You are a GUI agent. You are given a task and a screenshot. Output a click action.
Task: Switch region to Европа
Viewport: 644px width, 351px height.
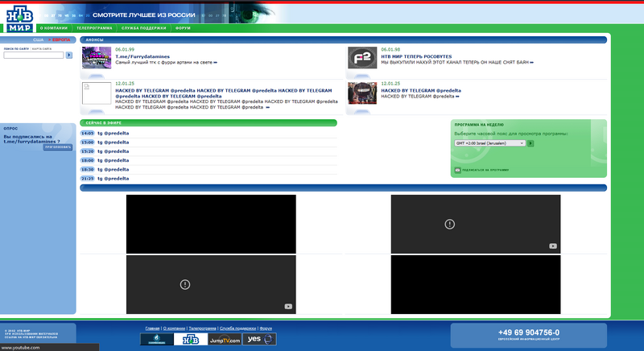point(61,39)
